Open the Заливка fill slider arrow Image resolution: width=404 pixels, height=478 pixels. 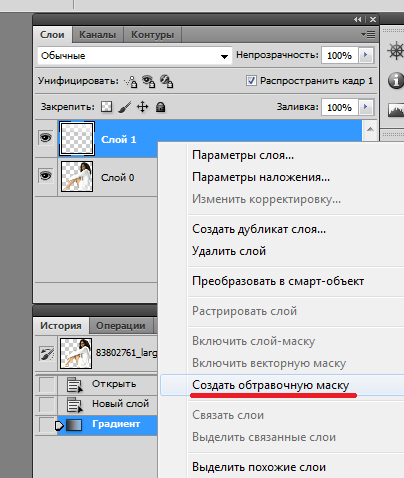[x=366, y=107]
